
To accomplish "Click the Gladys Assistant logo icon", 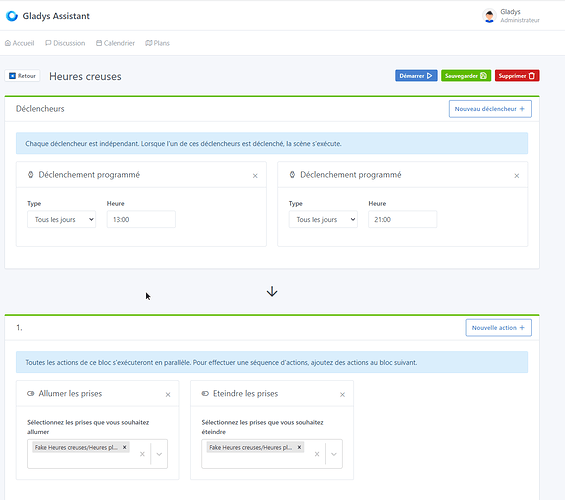I will click(12, 16).
